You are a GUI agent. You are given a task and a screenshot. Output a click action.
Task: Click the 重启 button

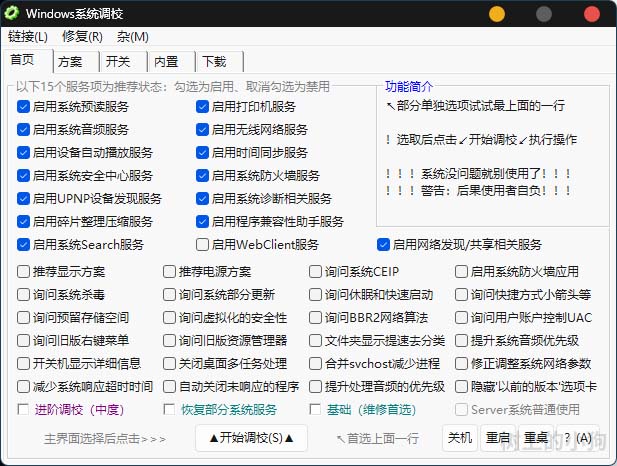click(x=498, y=438)
